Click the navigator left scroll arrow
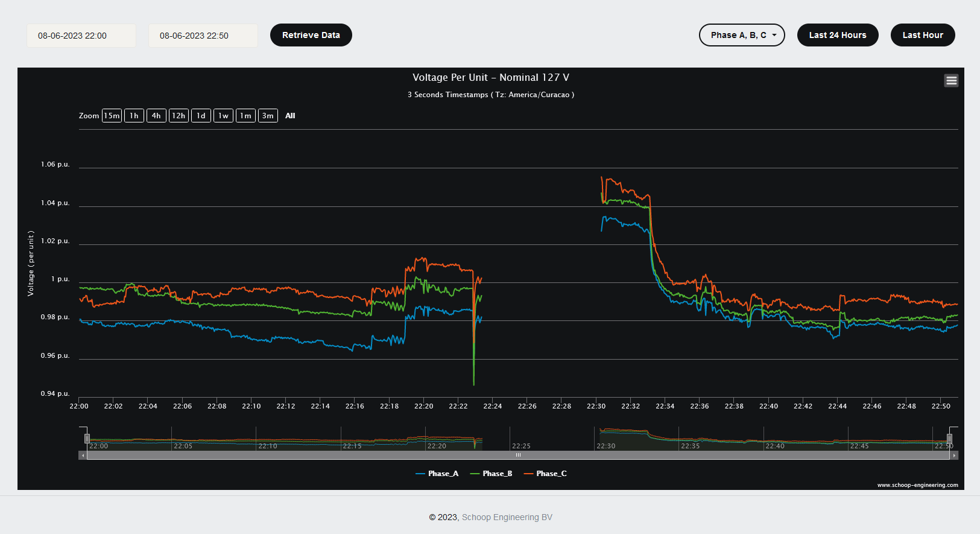The image size is (980, 534). coord(83,456)
